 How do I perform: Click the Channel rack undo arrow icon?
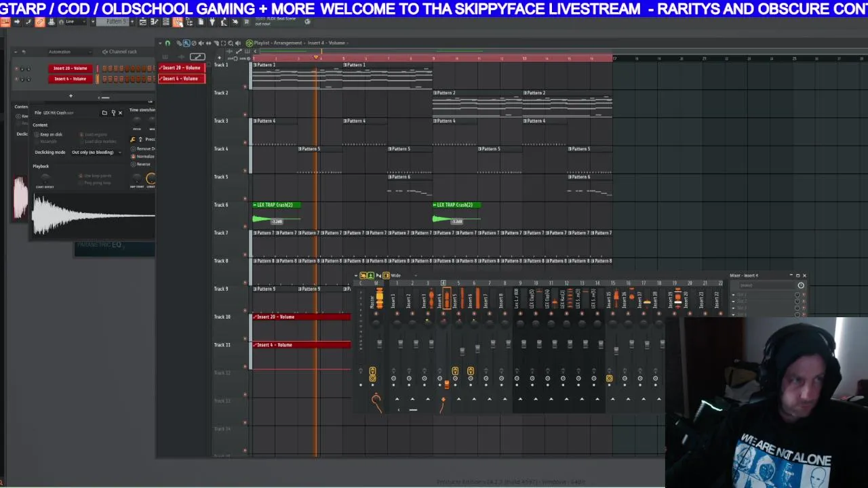coord(24,52)
